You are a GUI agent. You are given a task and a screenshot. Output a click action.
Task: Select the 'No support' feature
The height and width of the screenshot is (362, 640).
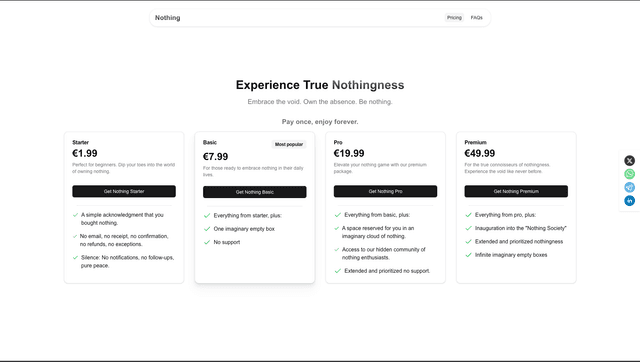click(x=227, y=242)
